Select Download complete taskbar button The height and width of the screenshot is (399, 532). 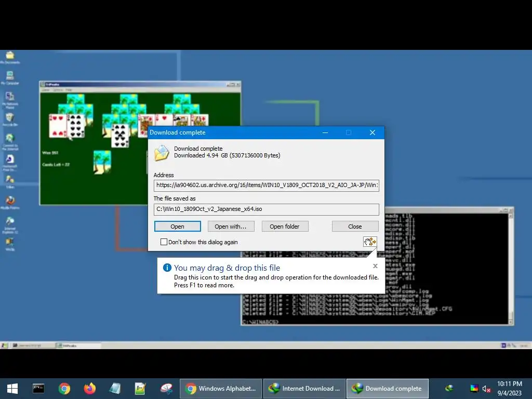point(388,389)
